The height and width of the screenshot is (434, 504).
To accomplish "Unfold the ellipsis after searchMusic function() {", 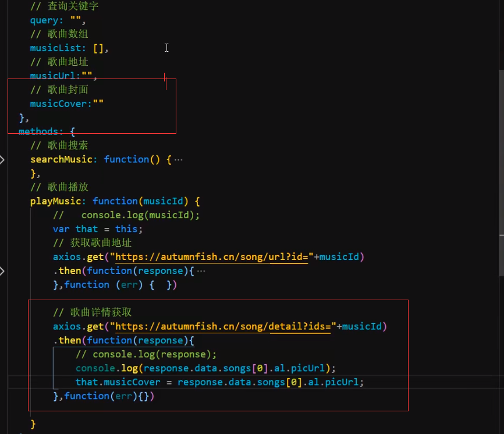I will pos(179,159).
